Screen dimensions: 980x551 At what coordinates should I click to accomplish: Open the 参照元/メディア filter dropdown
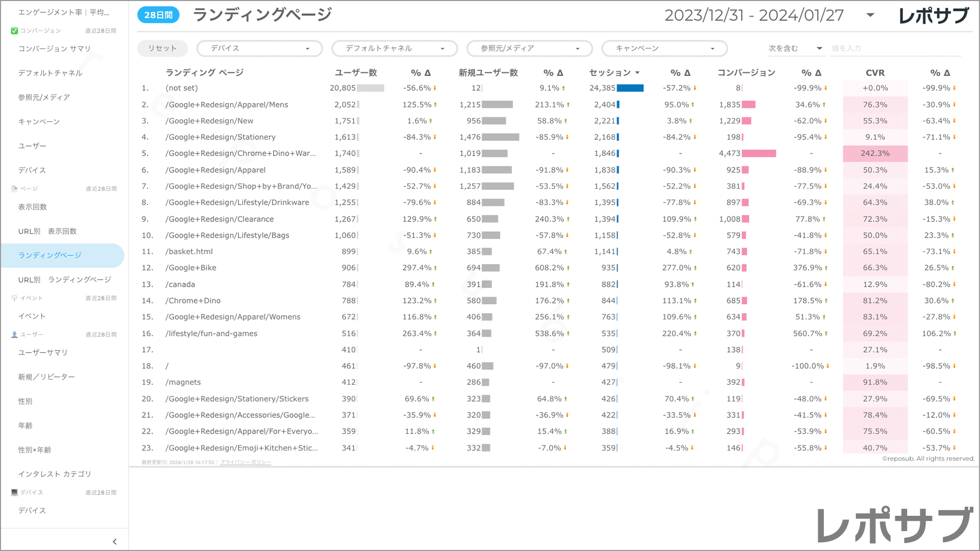pos(529,48)
